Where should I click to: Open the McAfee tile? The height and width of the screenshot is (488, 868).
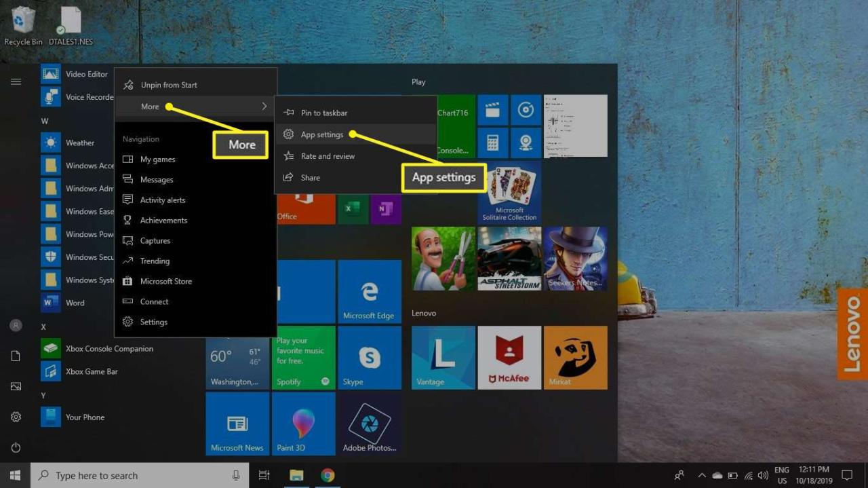tap(509, 358)
